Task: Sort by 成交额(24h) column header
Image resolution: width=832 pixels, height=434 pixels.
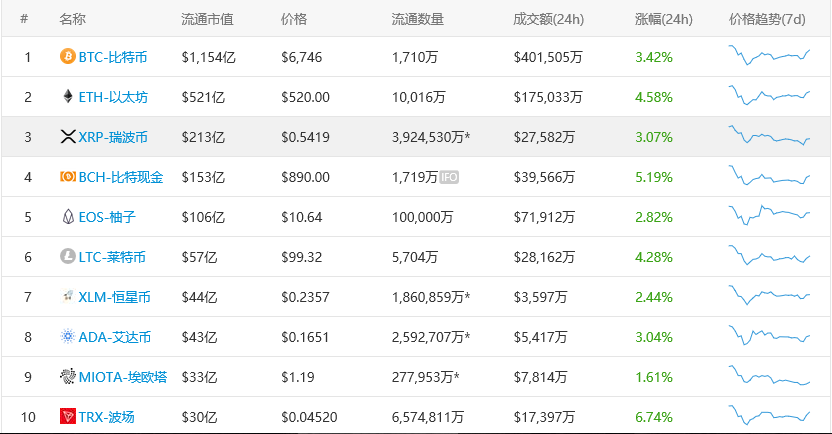Action: click(x=548, y=20)
